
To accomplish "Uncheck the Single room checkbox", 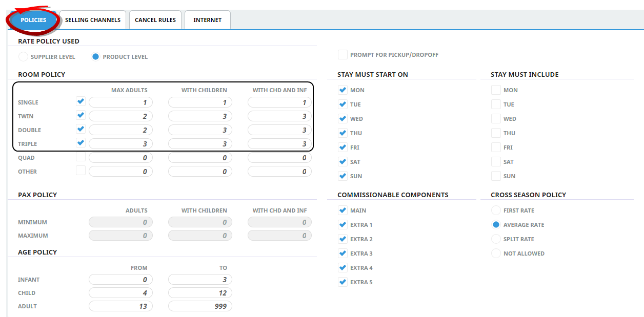I will point(80,101).
